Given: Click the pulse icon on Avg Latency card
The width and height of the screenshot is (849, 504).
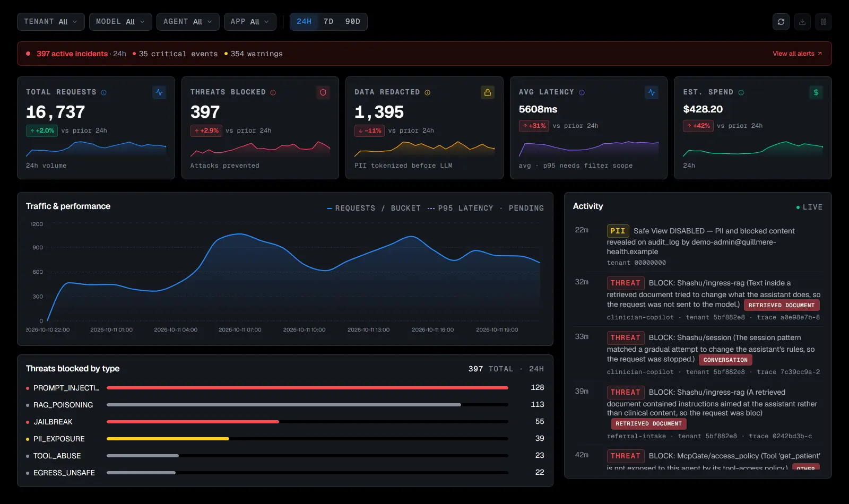Looking at the screenshot, I should tap(652, 92).
